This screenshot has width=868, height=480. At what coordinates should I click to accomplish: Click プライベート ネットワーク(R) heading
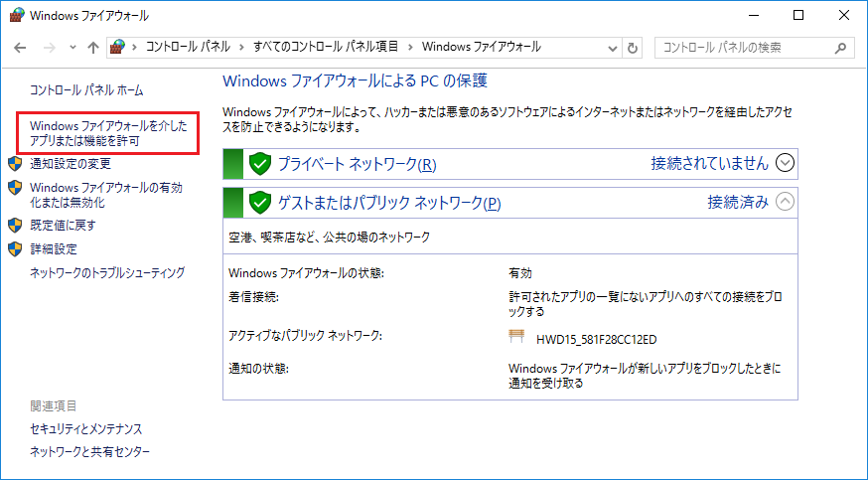(x=358, y=164)
